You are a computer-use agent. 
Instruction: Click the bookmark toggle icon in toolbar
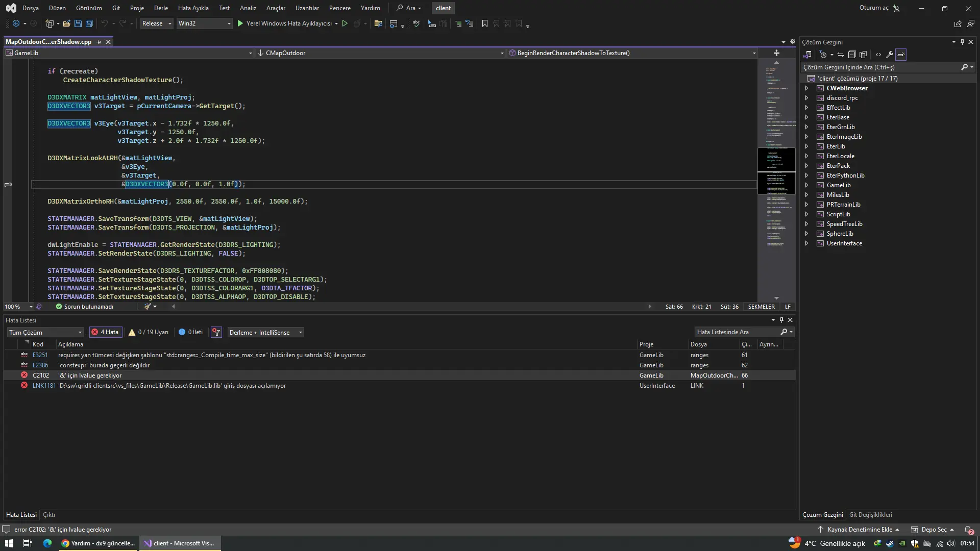(x=485, y=23)
